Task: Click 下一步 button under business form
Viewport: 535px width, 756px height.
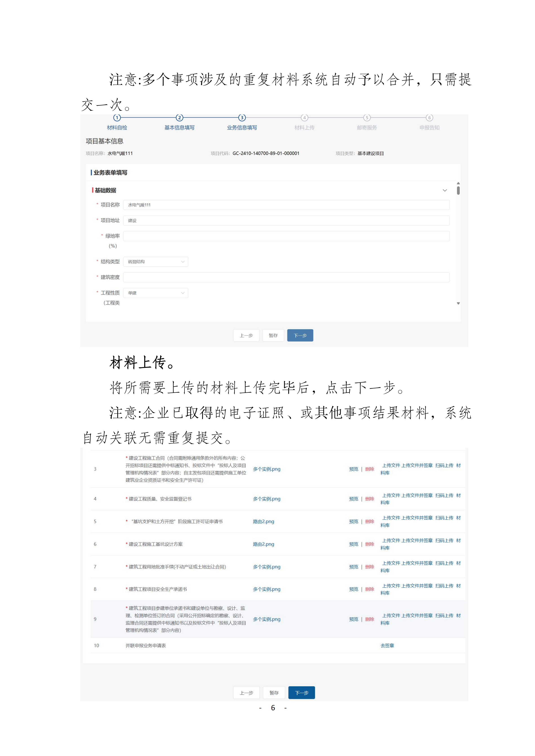Action: click(300, 335)
